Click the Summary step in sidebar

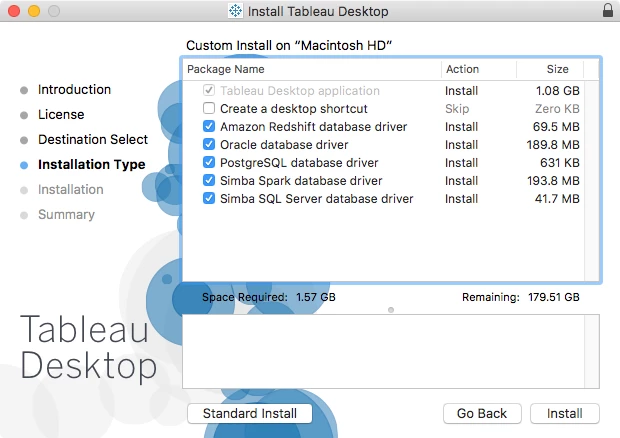(66, 215)
